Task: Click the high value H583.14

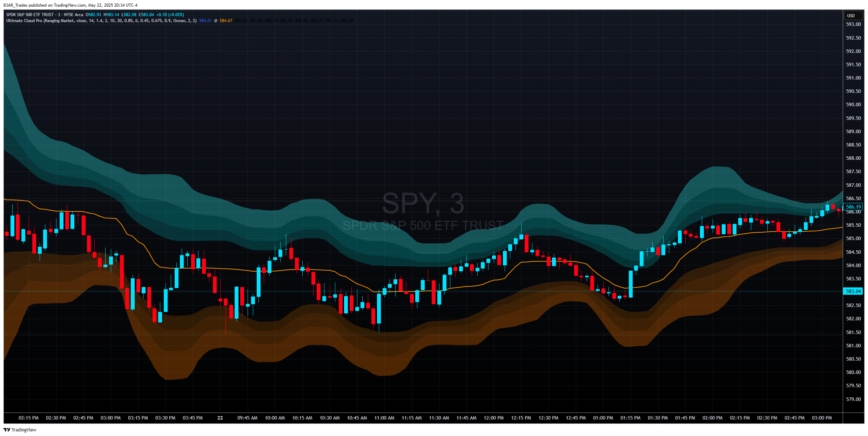Action: pyautogui.click(x=111, y=15)
